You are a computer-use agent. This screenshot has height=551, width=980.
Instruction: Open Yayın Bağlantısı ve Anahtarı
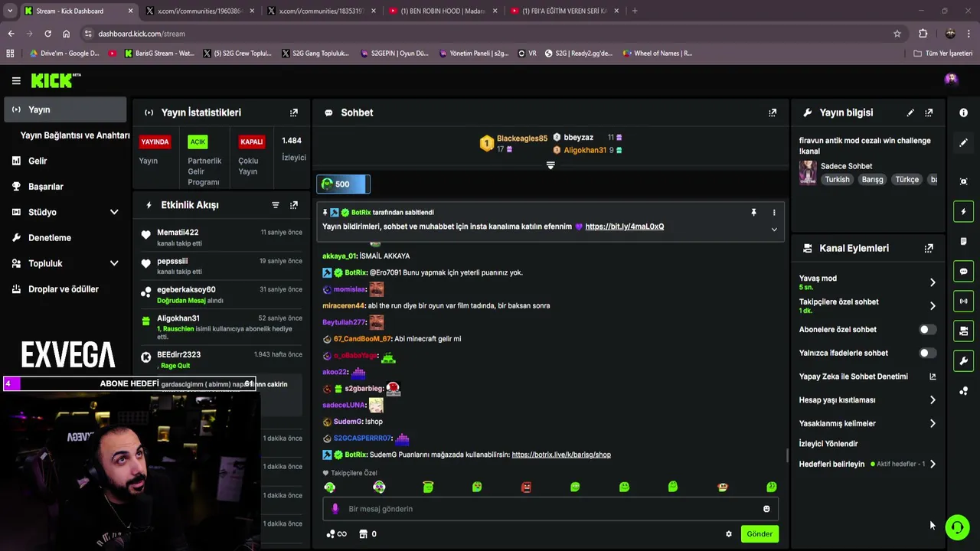pyautogui.click(x=75, y=135)
